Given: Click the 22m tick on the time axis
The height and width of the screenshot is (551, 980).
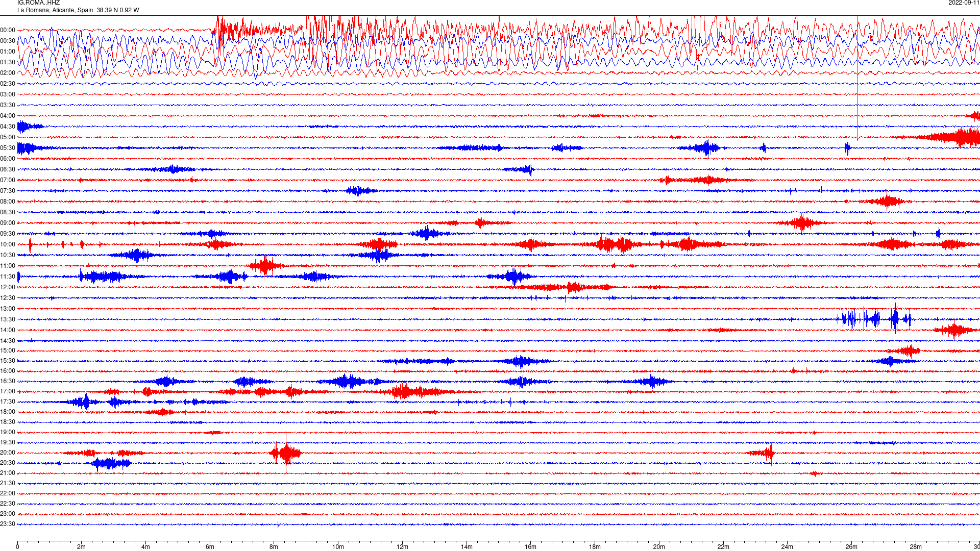Looking at the screenshot, I should click(723, 547).
